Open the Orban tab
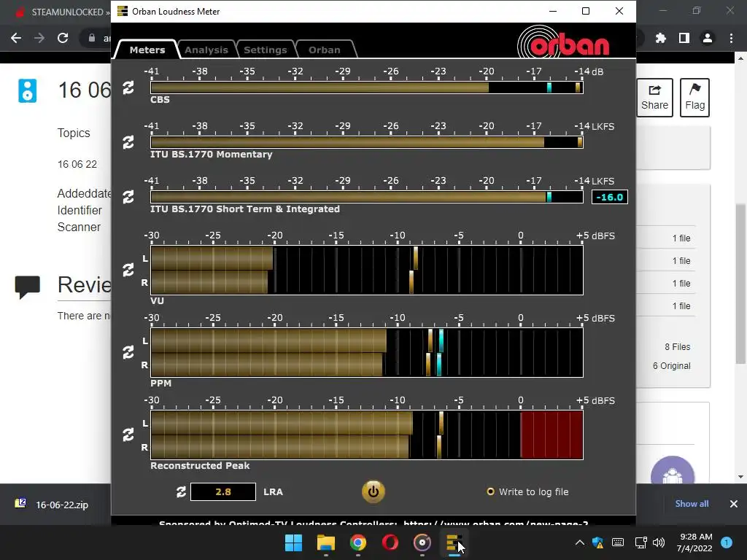 coord(325,50)
